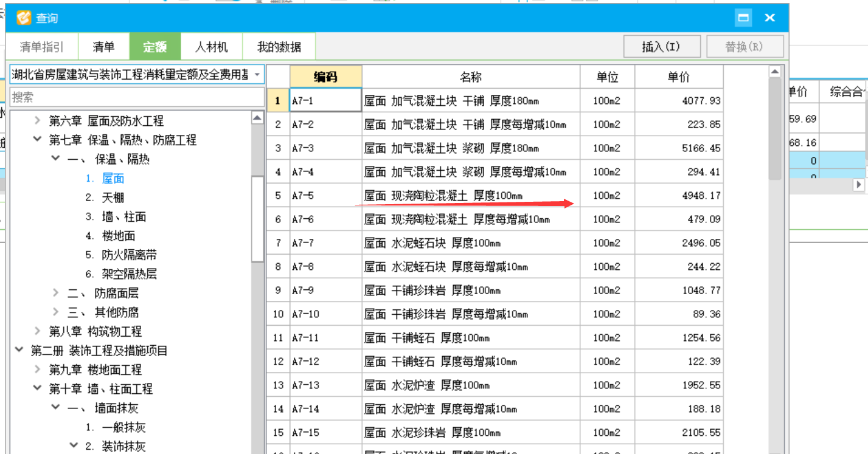Click the 59.69 cell in background grid

[803, 119]
